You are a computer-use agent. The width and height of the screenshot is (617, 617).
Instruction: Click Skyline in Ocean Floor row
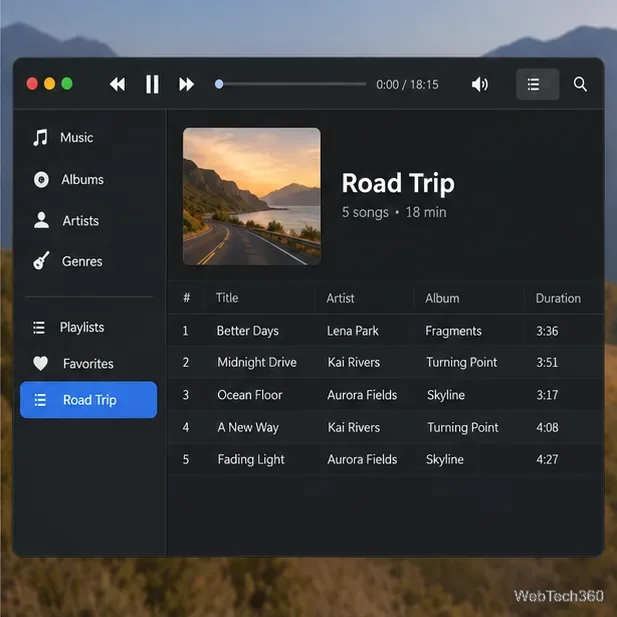pyautogui.click(x=446, y=395)
